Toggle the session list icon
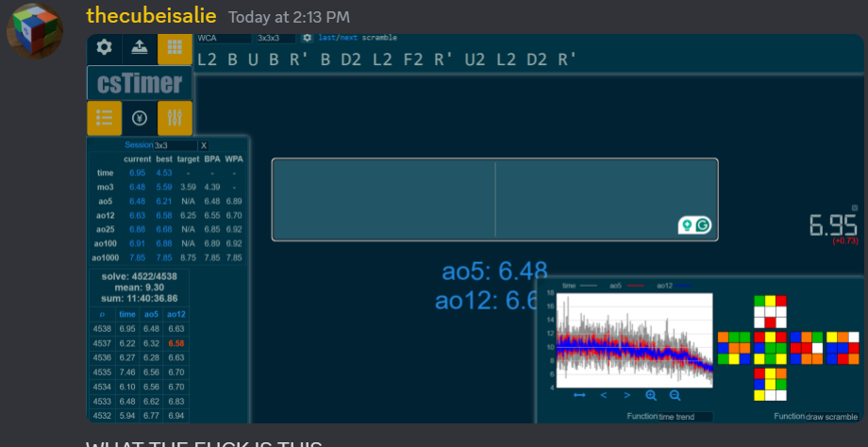Image resolution: width=868 pixels, height=447 pixels. tap(104, 118)
